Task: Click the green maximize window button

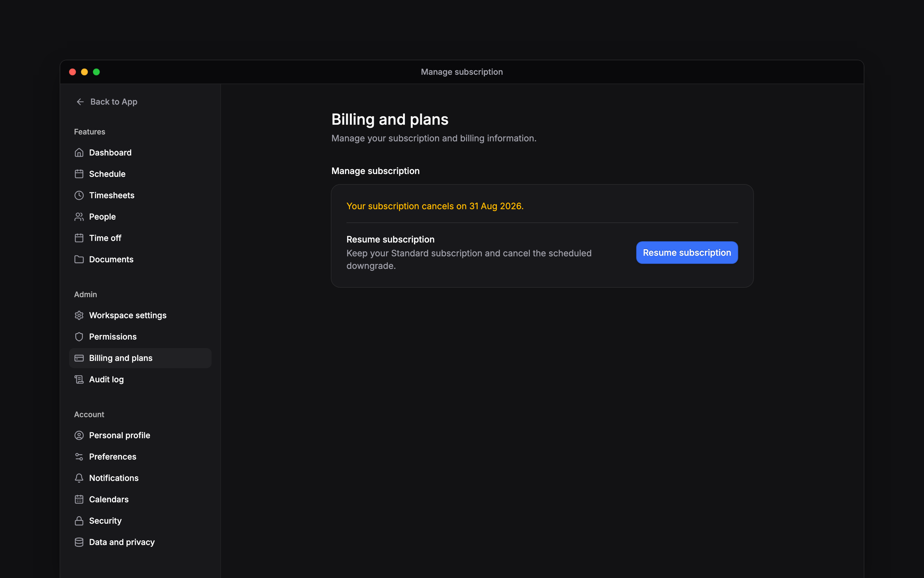Action: [x=96, y=72]
